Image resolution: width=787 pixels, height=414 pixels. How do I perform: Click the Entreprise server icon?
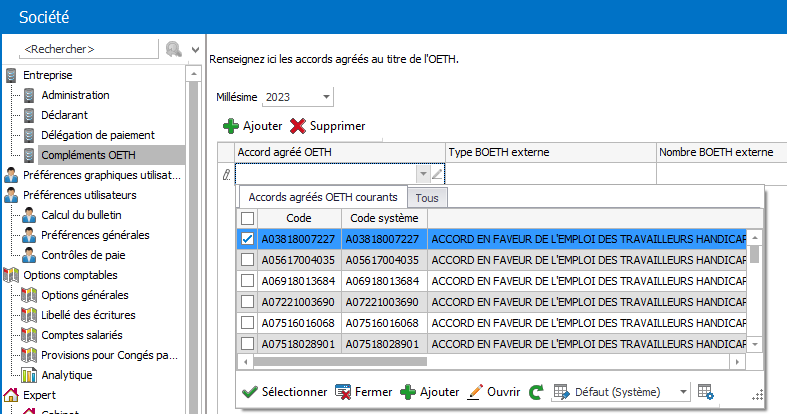coord(11,75)
